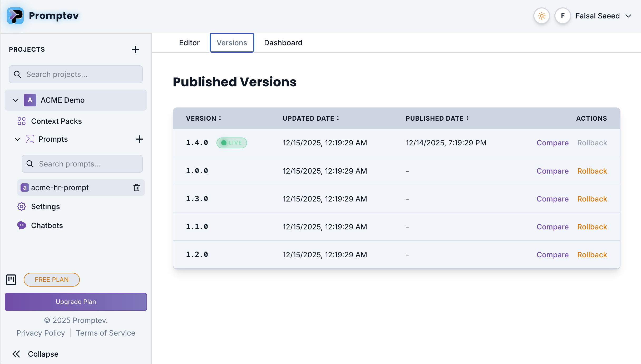This screenshot has height=364, width=641.
Task: Sort table by Published Date column
Action: coord(437,119)
